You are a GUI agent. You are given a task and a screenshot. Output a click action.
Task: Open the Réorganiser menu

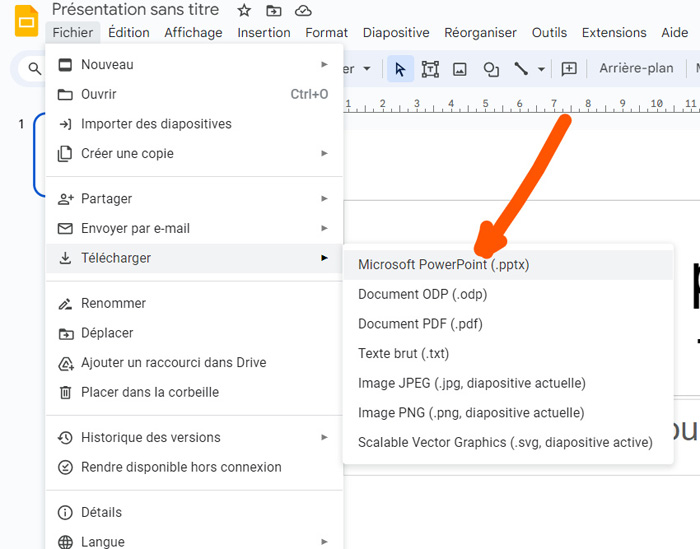(480, 33)
